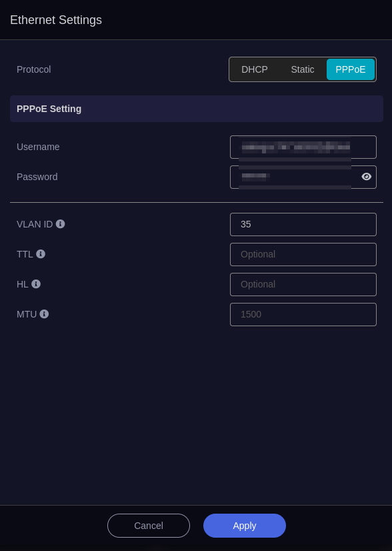This screenshot has width=392, height=551.
Task: Click the TTL info icon
Action: (41, 253)
